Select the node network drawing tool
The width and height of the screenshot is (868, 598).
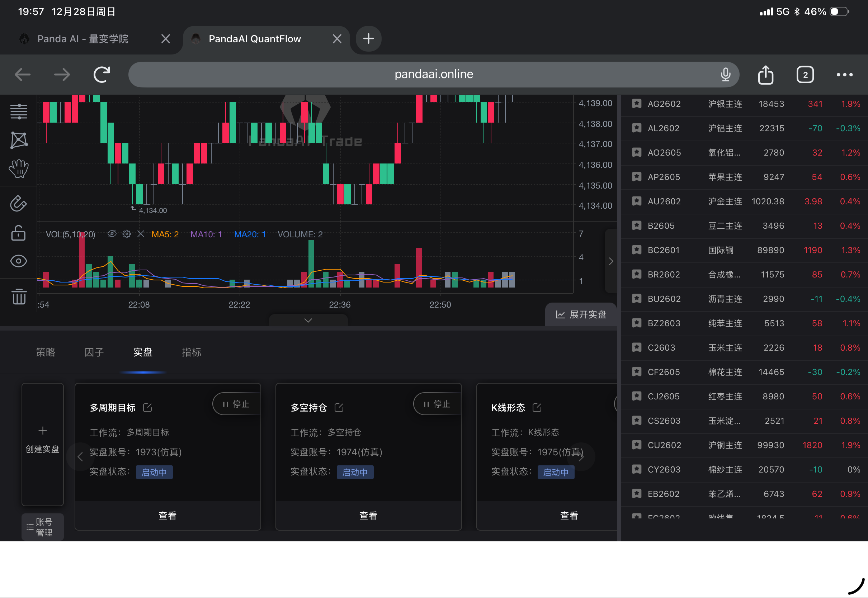click(x=19, y=140)
